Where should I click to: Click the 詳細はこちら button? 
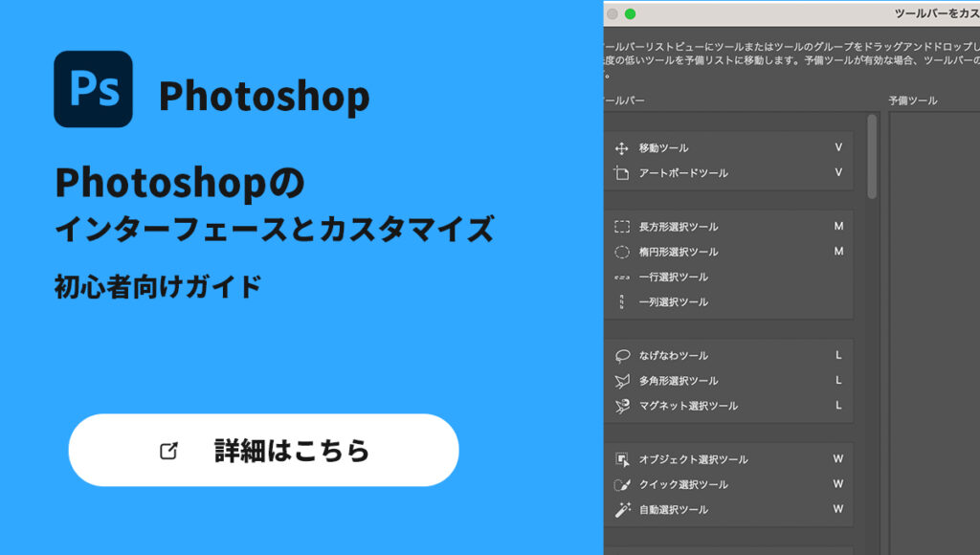point(263,451)
